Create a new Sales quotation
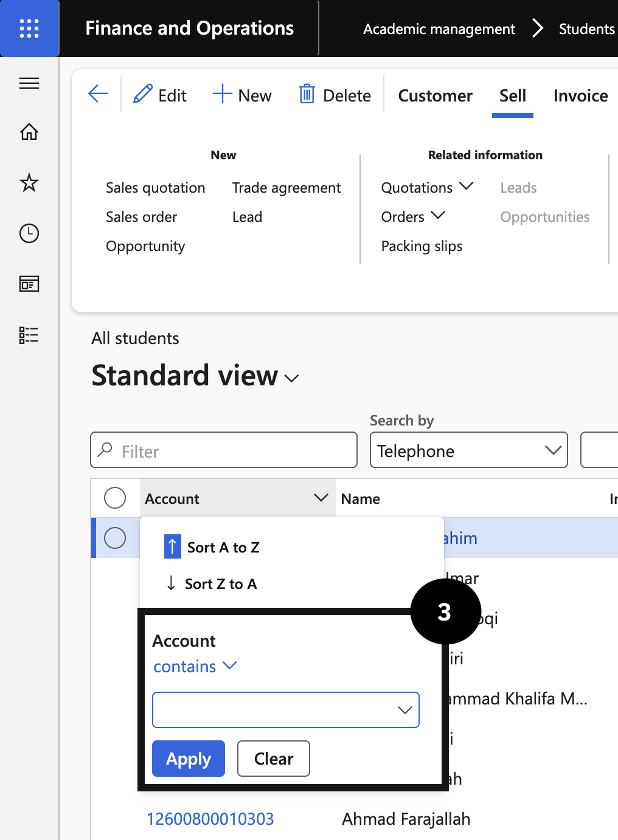The width and height of the screenshot is (618, 840). click(156, 188)
